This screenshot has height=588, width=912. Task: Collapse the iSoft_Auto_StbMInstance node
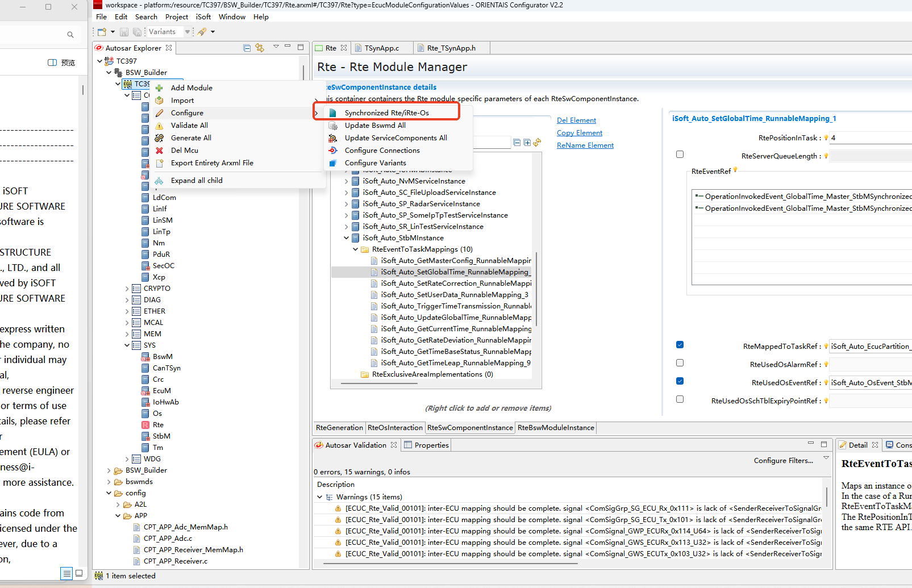click(347, 238)
